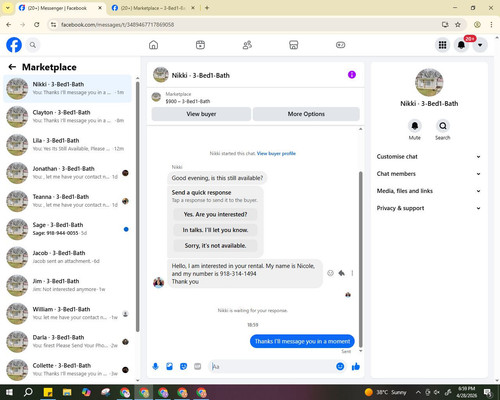
Task: Choose a GIF icon
Action: tap(198, 367)
